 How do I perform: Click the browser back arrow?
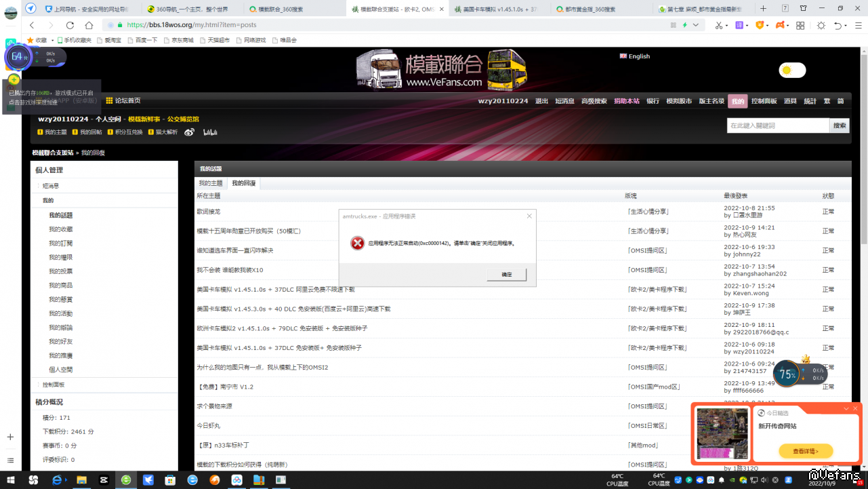click(x=32, y=25)
